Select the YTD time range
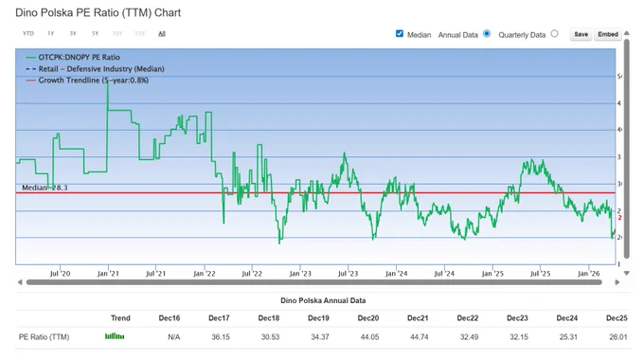This screenshot has width=644, height=360. coord(28,34)
